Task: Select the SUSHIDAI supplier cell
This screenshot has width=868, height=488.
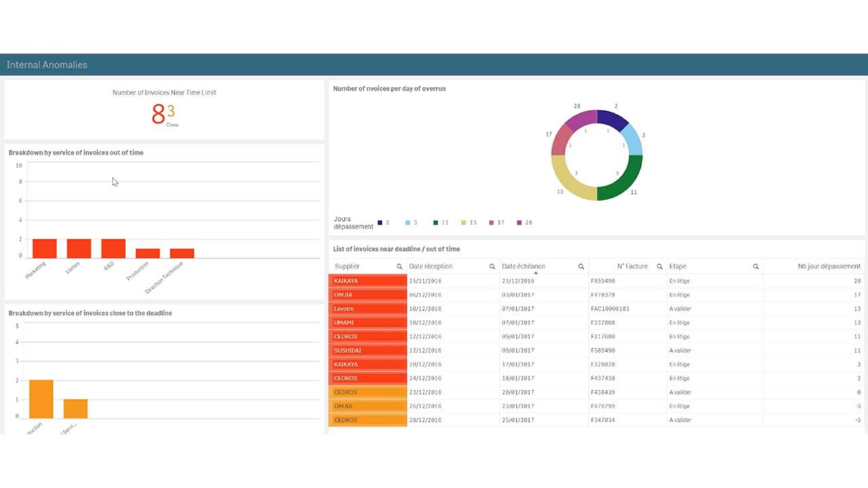Action: click(368, 350)
